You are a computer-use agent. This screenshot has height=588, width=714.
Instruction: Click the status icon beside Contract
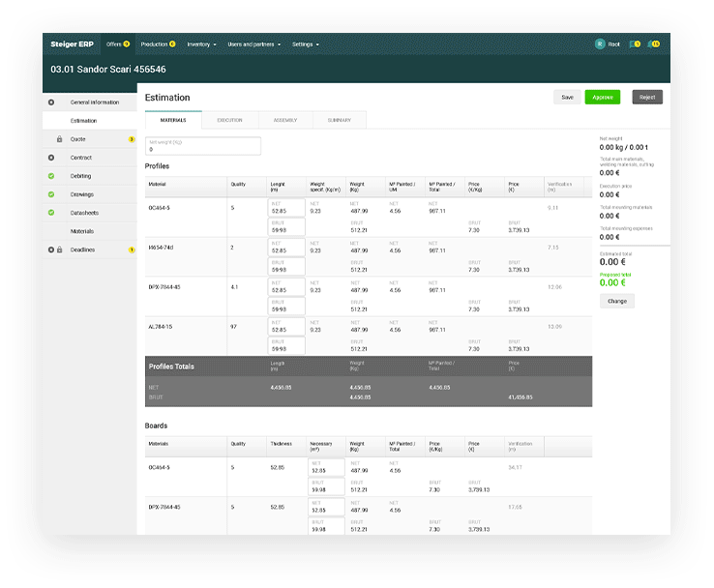(x=50, y=158)
